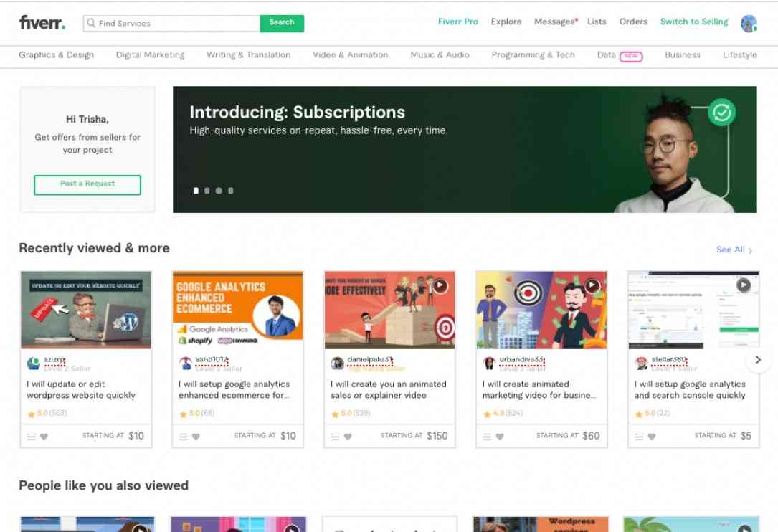778x532 pixels.
Task: Click the 'Recently viewed & more' heading
Action: 94,248
